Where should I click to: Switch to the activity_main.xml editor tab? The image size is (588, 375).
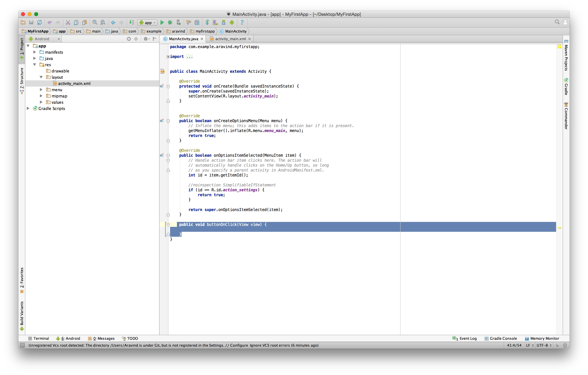click(230, 39)
